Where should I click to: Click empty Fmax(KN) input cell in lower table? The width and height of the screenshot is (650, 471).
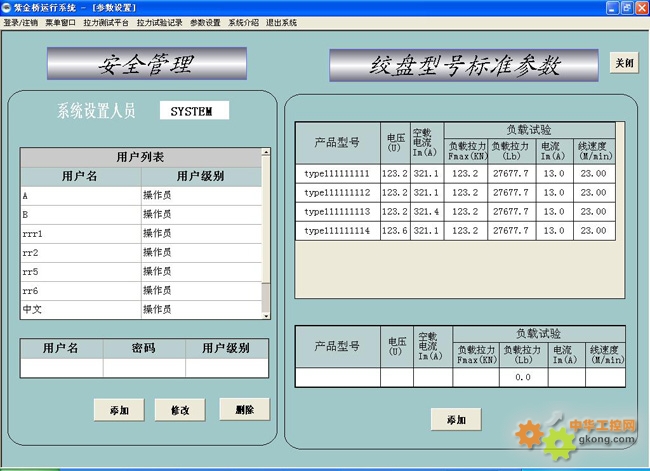coord(476,377)
